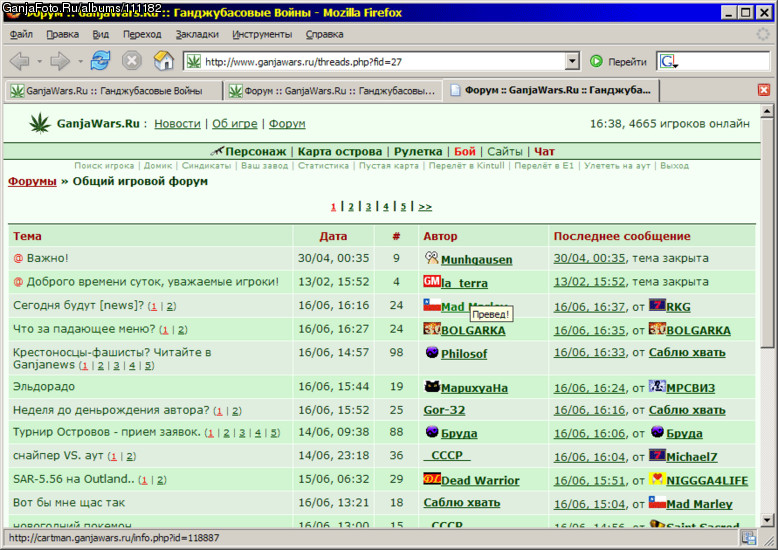Switch to the first GanjaWars.Ru tab
This screenshot has height=550, width=778.
pos(113,91)
